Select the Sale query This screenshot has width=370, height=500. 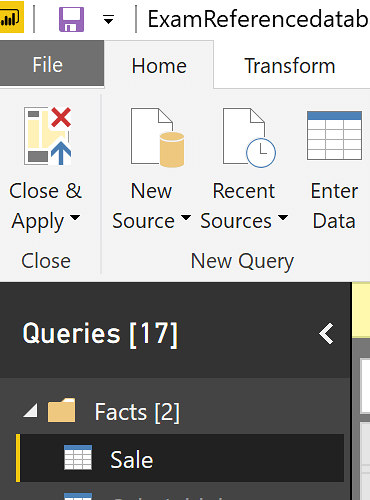[180, 458]
